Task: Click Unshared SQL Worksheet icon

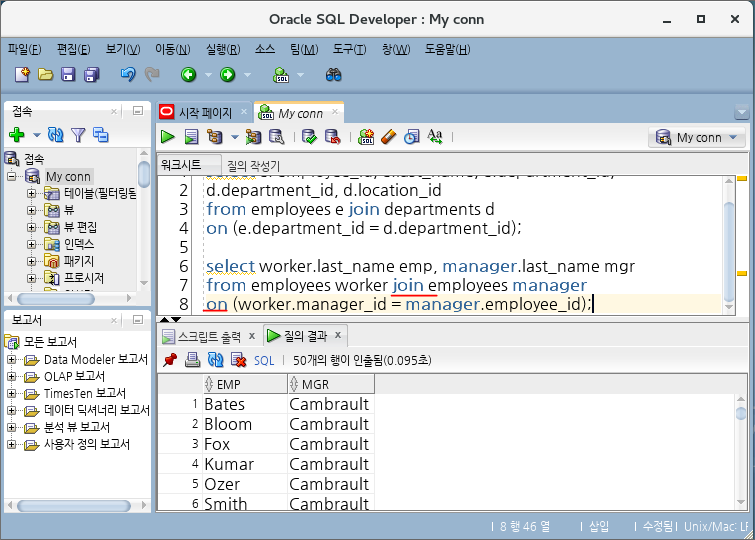Action: 366,137
